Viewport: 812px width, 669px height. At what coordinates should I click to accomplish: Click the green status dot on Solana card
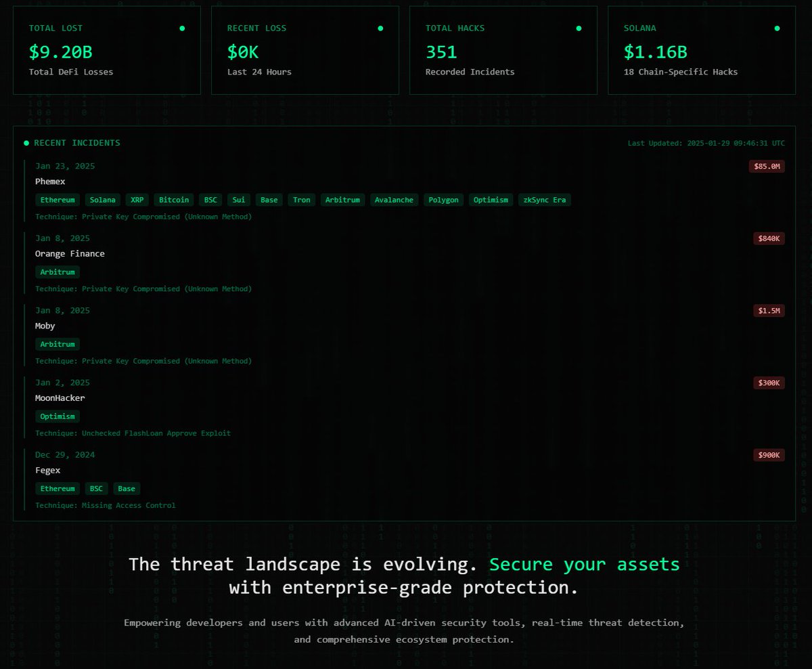pyautogui.click(x=777, y=28)
